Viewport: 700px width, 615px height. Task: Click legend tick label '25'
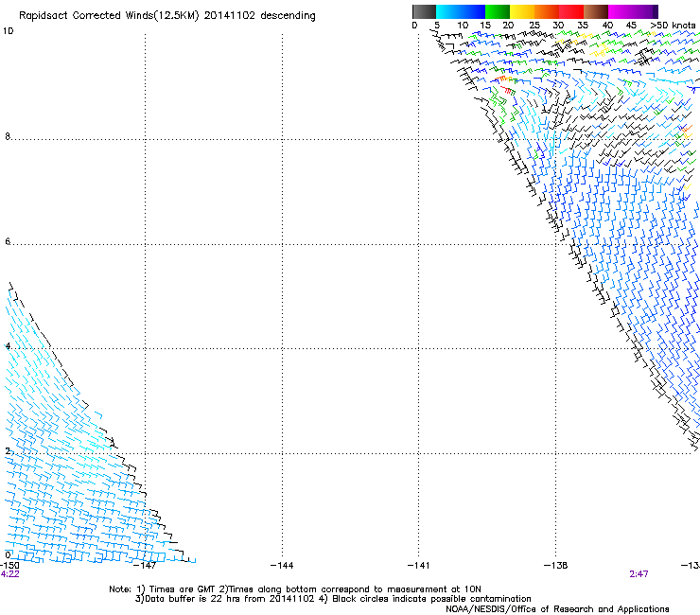point(534,26)
